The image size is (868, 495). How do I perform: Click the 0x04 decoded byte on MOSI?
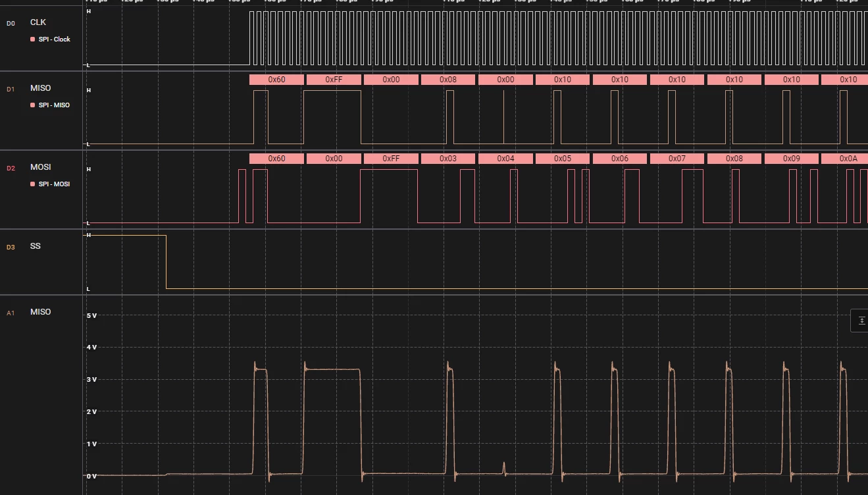505,159
